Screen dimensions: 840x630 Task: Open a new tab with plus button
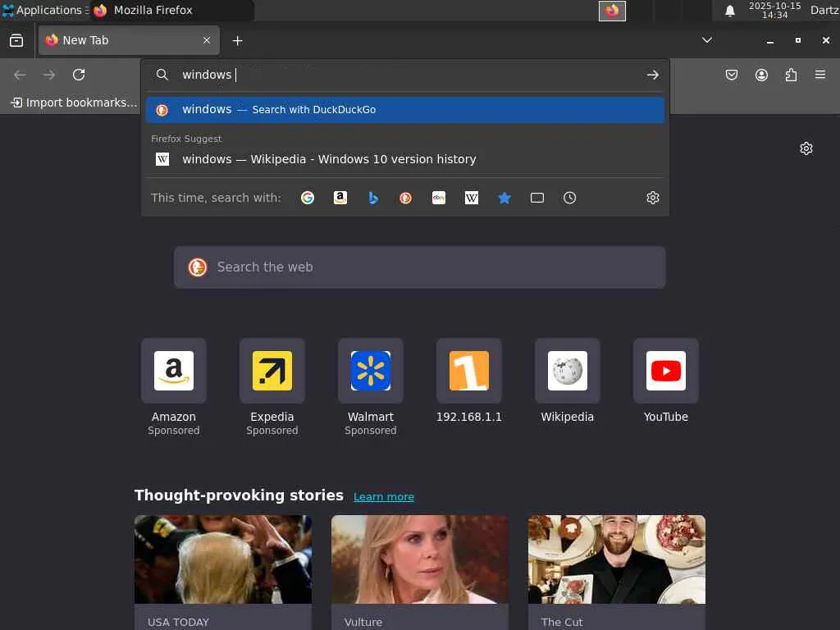[x=237, y=41]
